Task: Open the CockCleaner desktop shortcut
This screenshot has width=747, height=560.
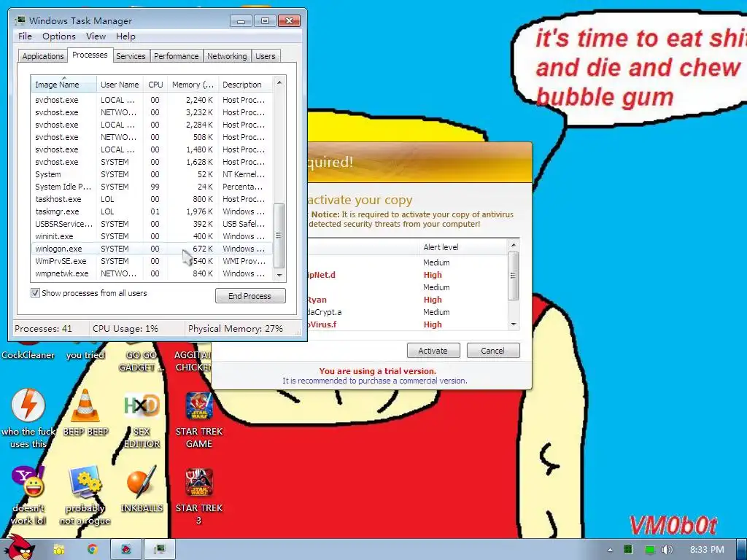Action: coord(28,354)
